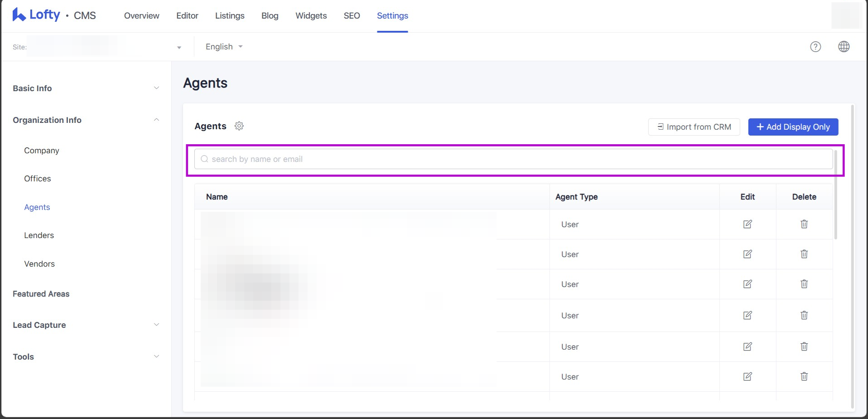Screen dimensions: 868x419
Task: Delete the first agent using trash icon
Action: 804,224
